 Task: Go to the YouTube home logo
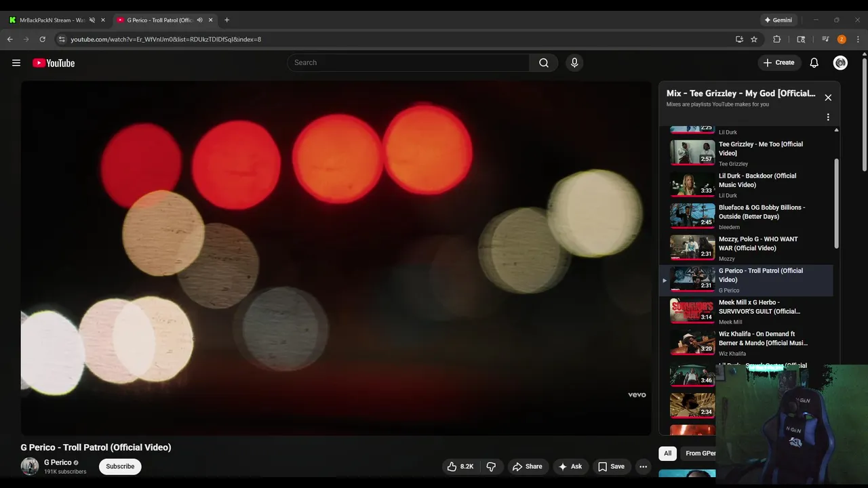(x=54, y=63)
